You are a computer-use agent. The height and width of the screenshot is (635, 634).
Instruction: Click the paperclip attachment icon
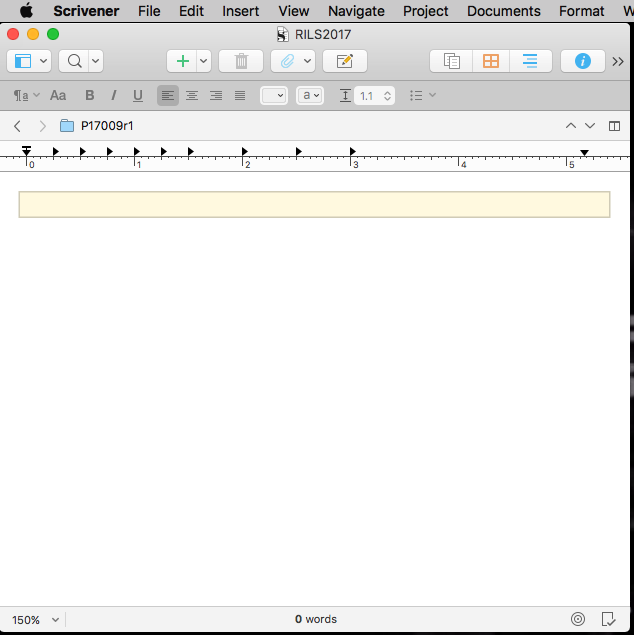click(x=286, y=61)
